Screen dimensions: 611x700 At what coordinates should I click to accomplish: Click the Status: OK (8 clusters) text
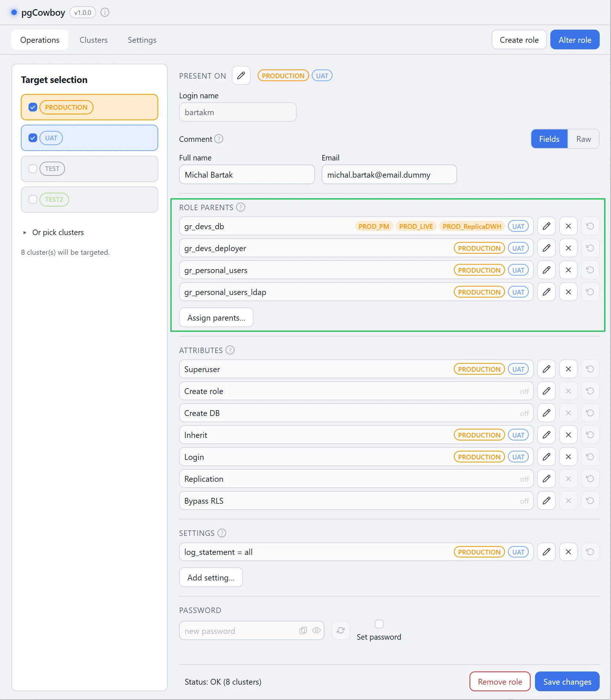pos(223,682)
